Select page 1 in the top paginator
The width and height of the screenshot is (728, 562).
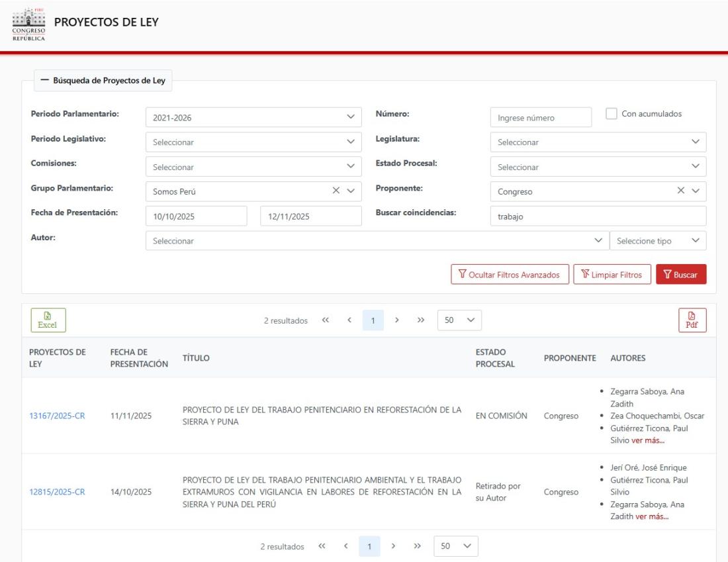[373, 320]
